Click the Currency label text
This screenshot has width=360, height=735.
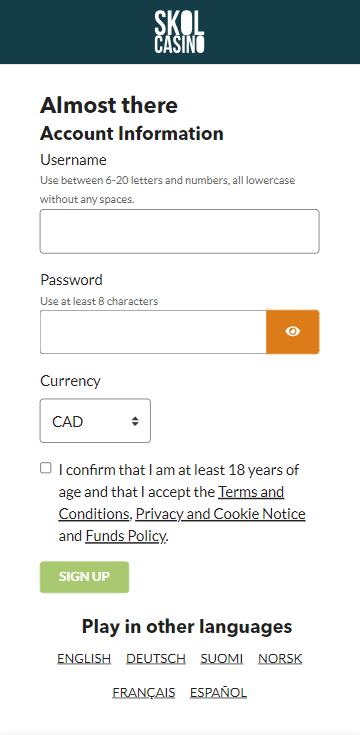(x=70, y=381)
